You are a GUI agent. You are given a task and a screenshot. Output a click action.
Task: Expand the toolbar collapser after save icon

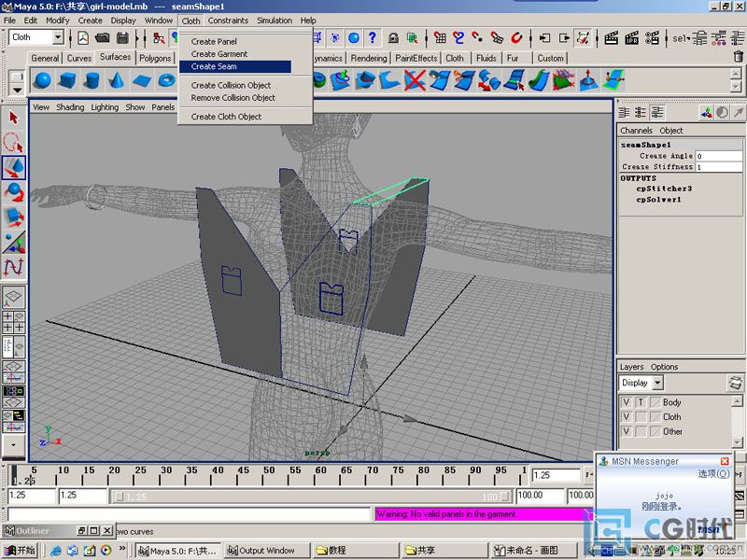(x=136, y=37)
